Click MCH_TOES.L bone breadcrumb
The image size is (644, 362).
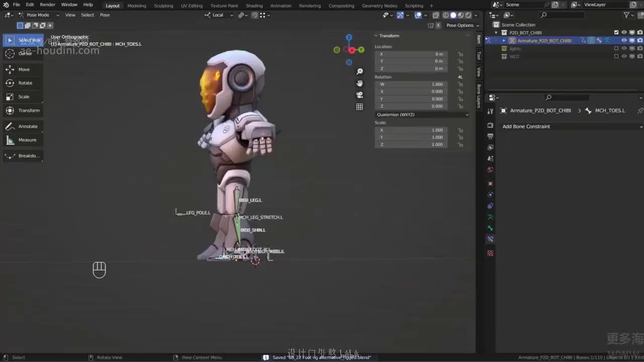[x=610, y=111]
